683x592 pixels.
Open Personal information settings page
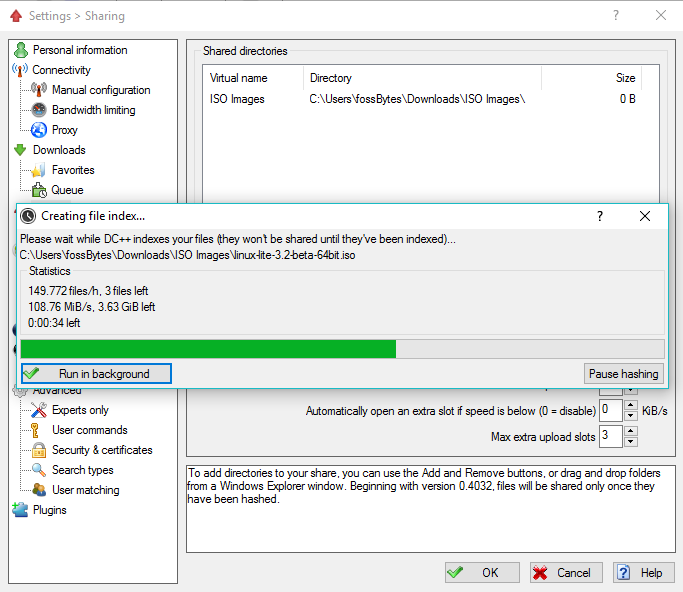coord(80,50)
